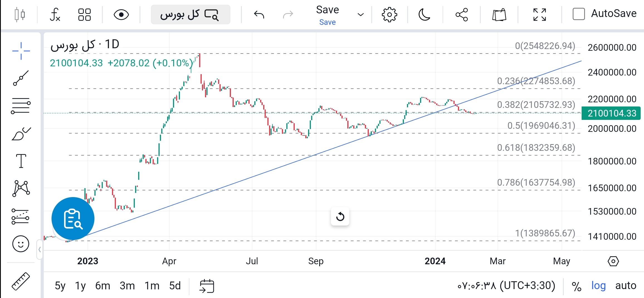Select the Fibonacci 0.382 level label

click(x=536, y=105)
